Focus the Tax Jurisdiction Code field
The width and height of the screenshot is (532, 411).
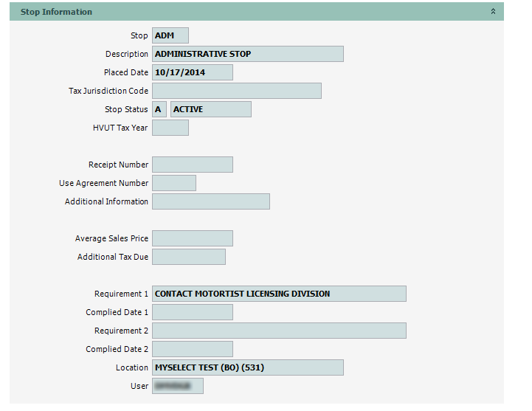(x=236, y=91)
